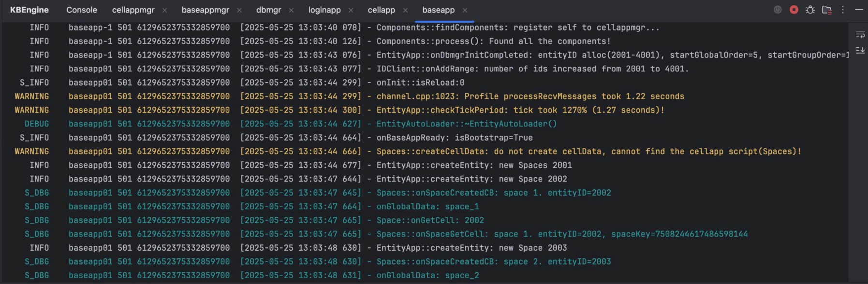Close the dbmgr tab

tap(291, 10)
